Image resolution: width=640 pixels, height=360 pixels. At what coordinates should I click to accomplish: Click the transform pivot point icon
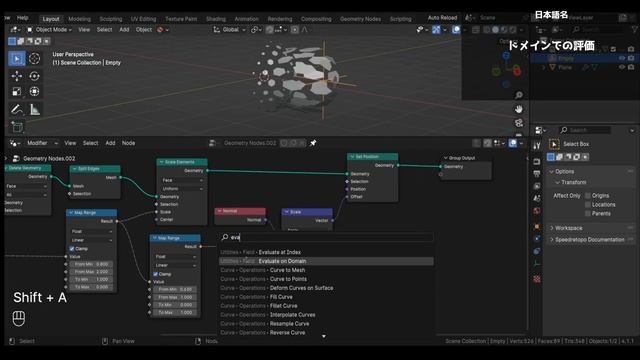[x=256, y=30]
